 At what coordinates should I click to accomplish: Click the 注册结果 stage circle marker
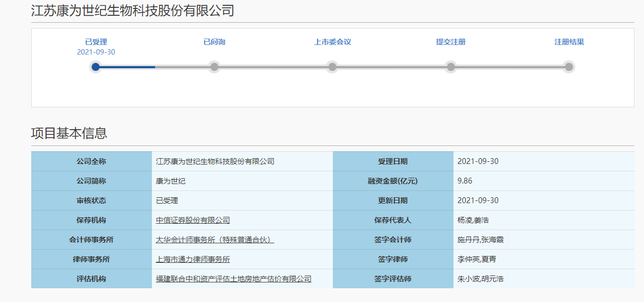coord(569,67)
